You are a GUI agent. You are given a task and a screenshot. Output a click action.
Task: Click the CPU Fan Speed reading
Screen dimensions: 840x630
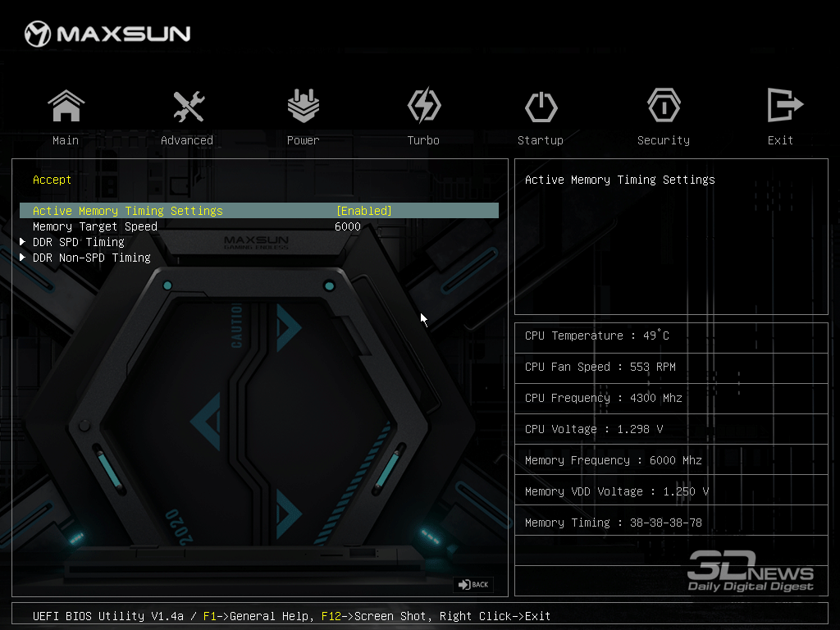click(600, 367)
